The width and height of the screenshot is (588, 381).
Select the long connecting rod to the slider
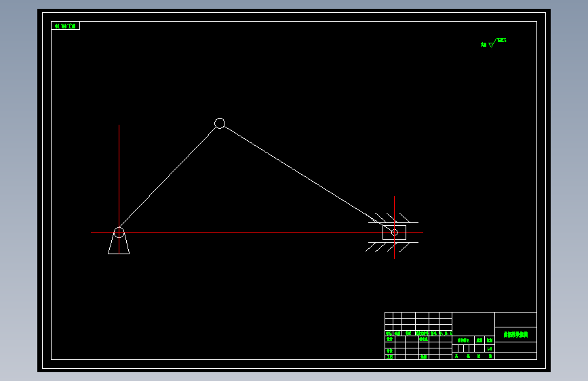[308, 178]
